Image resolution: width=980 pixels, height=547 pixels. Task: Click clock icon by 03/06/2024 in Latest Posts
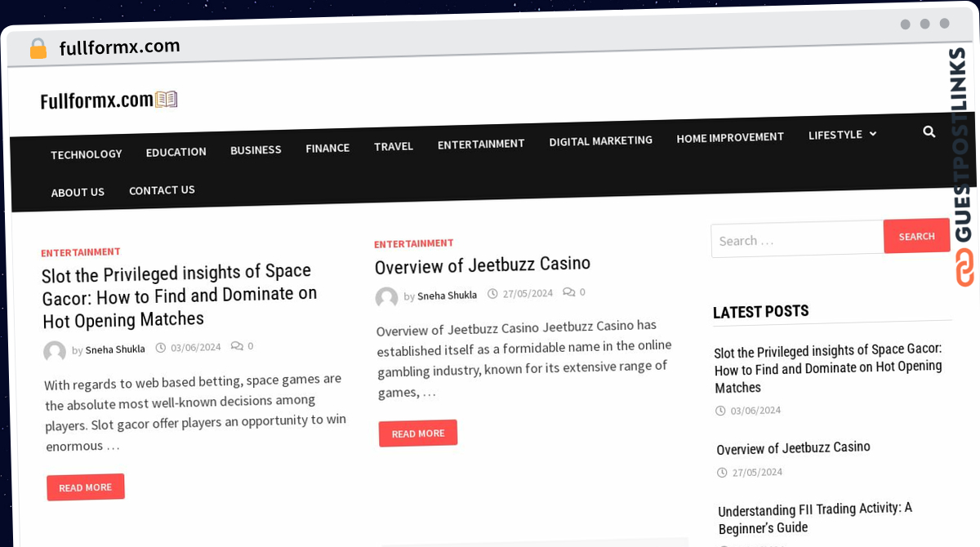[720, 411]
